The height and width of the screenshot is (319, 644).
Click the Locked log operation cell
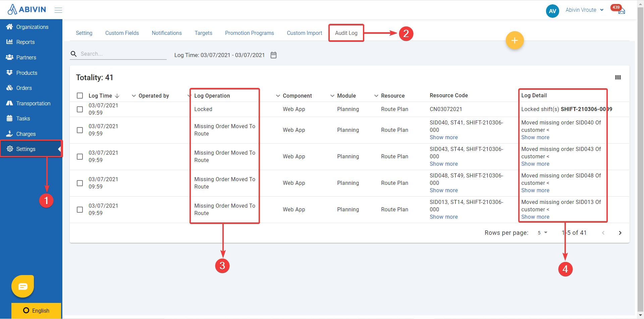pyautogui.click(x=203, y=109)
